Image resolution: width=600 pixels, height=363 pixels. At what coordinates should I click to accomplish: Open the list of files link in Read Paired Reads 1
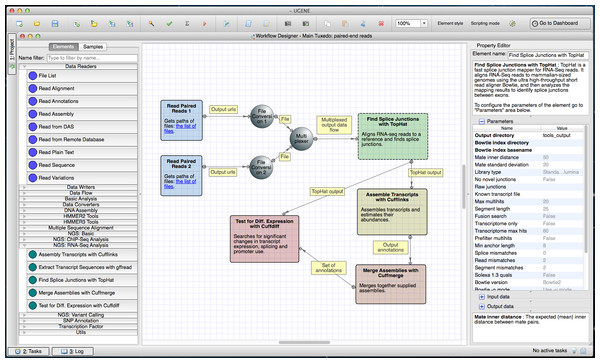pyautogui.click(x=181, y=128)
